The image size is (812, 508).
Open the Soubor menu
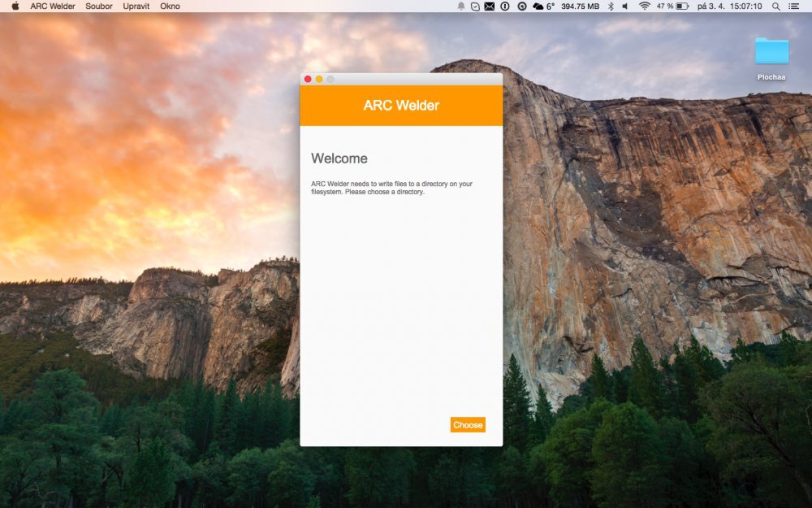point(99,6)
